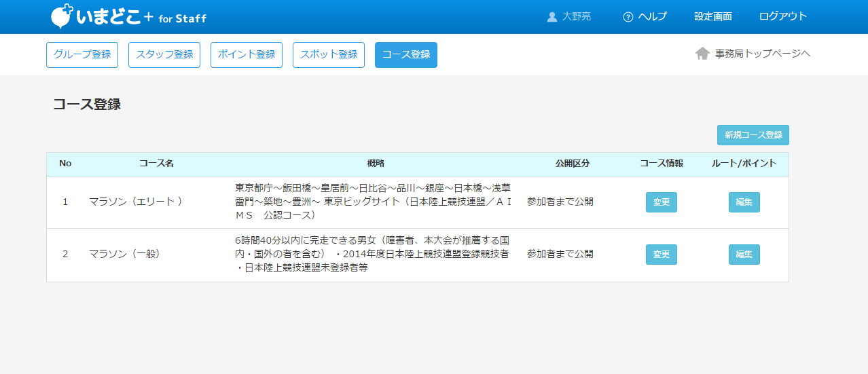This screenshot has width=868, height=374.
Task: Click the help question mark icon
Action: point(628,17)
